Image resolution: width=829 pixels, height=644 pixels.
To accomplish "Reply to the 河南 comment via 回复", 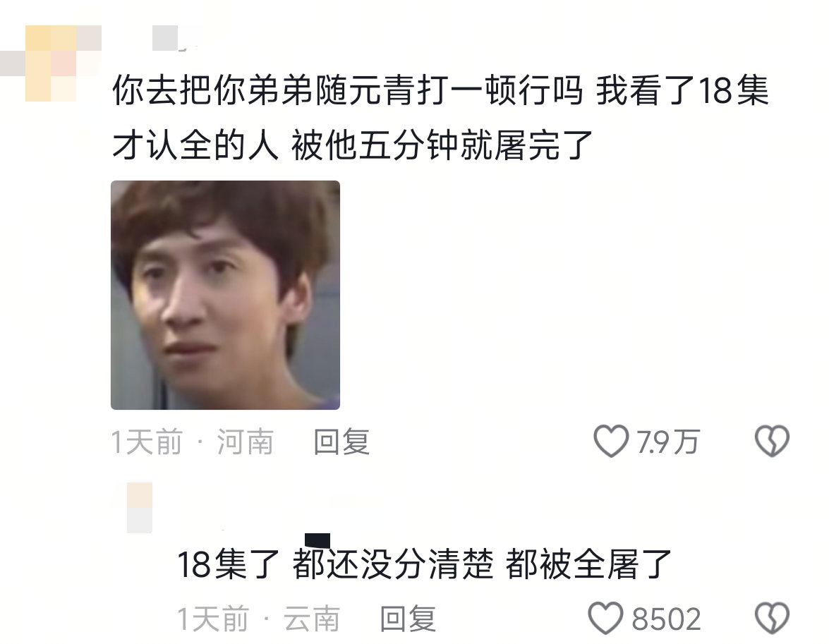I will point(341,442).
